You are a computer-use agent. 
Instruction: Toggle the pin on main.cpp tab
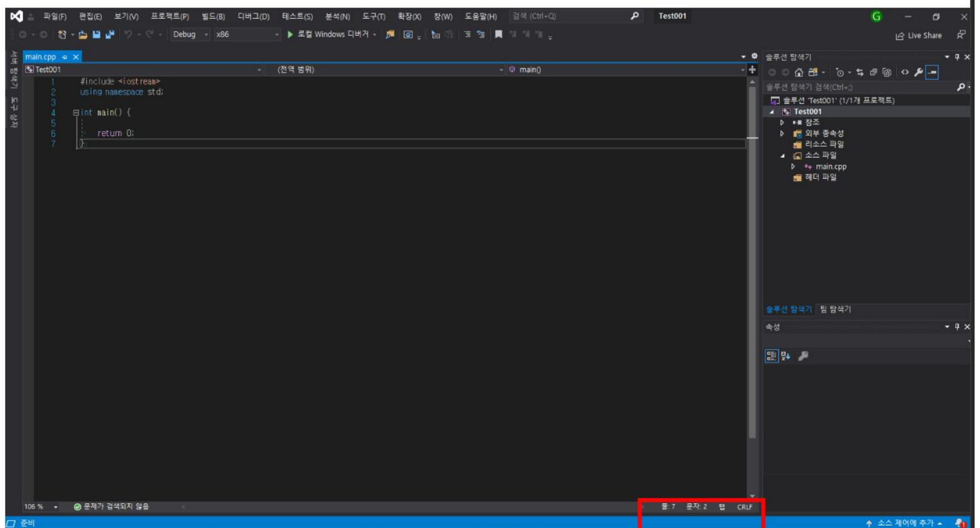pos(64,57)
